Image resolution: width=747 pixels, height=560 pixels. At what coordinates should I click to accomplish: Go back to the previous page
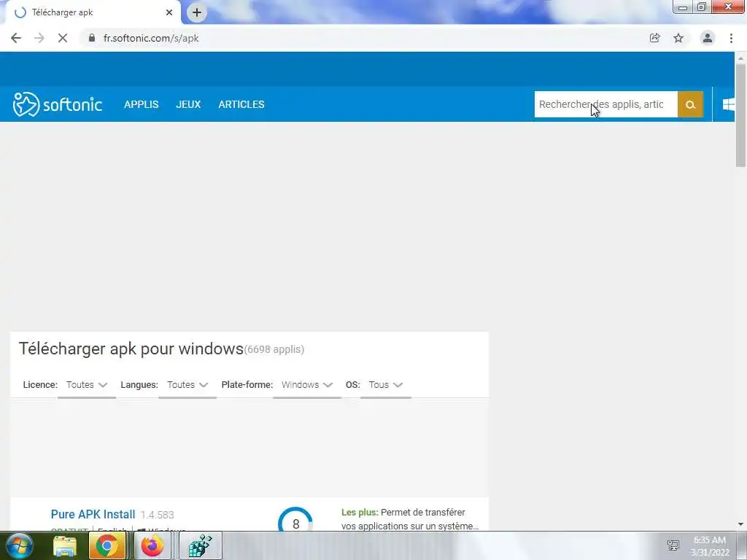pyautogui.click(x=16, y=38)
